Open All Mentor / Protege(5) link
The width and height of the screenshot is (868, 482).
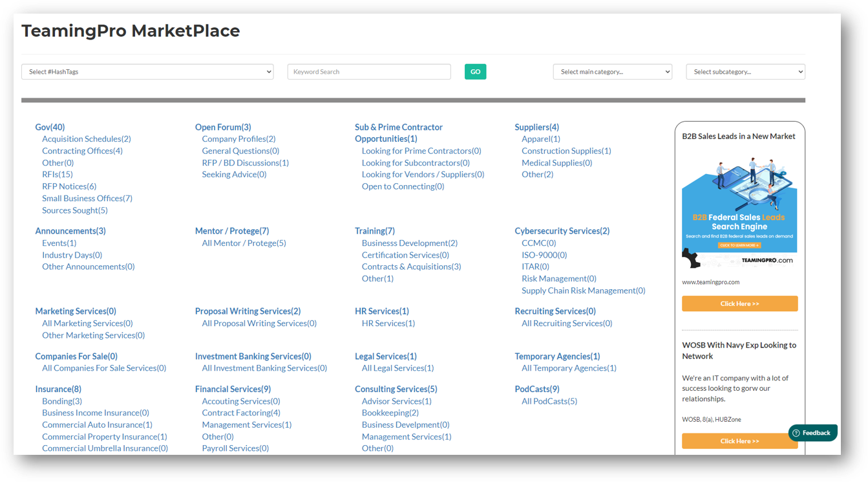click(244, 243)
